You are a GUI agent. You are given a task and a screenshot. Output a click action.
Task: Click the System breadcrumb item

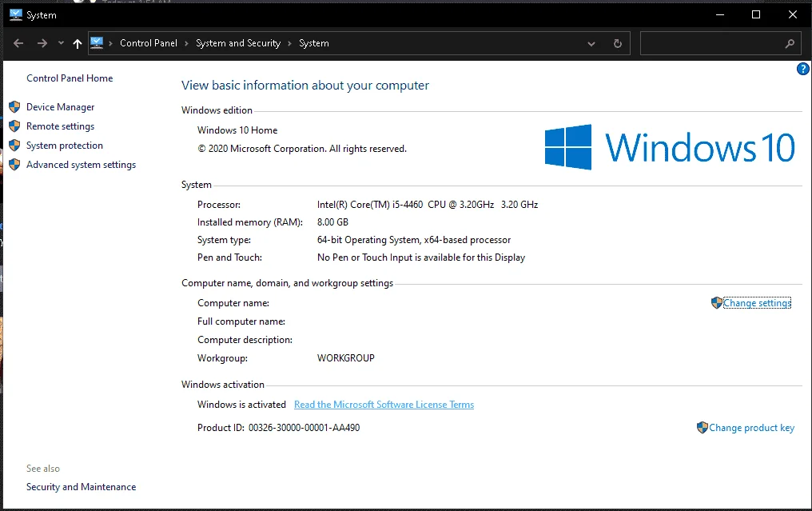[314, 43]
